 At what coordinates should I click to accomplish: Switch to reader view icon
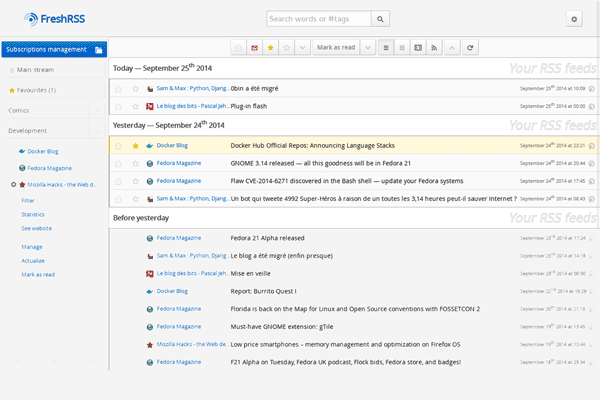coord(415,47)
